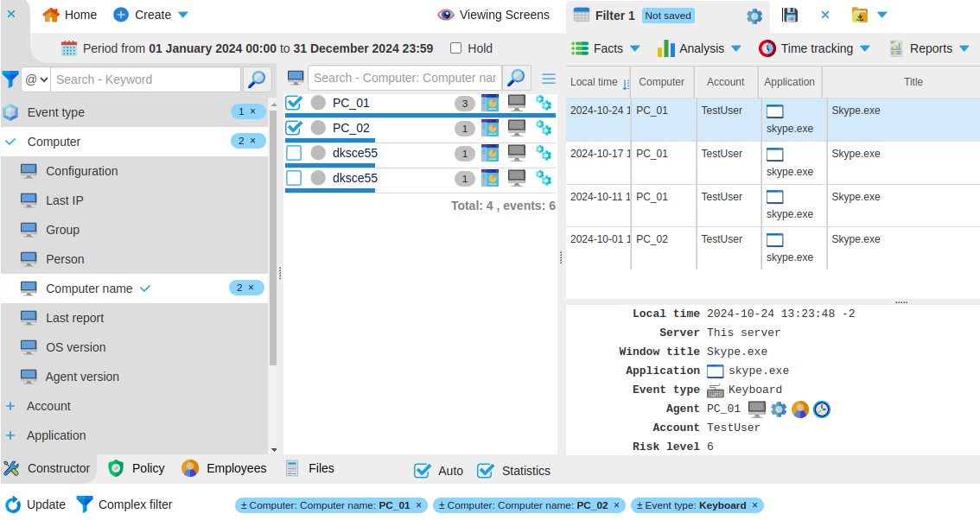Toggle the Statistics checkbox
Screen dimensions: 980x520
(486, 471)
